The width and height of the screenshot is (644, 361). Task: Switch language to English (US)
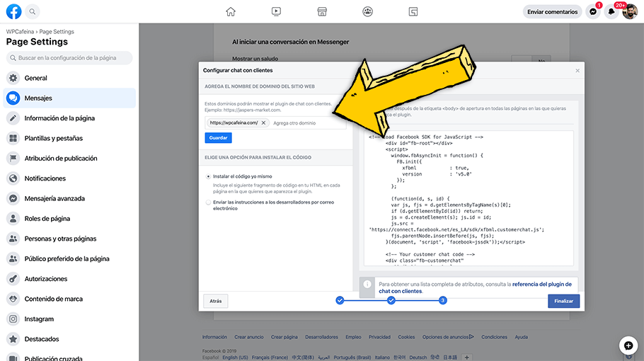235,357
